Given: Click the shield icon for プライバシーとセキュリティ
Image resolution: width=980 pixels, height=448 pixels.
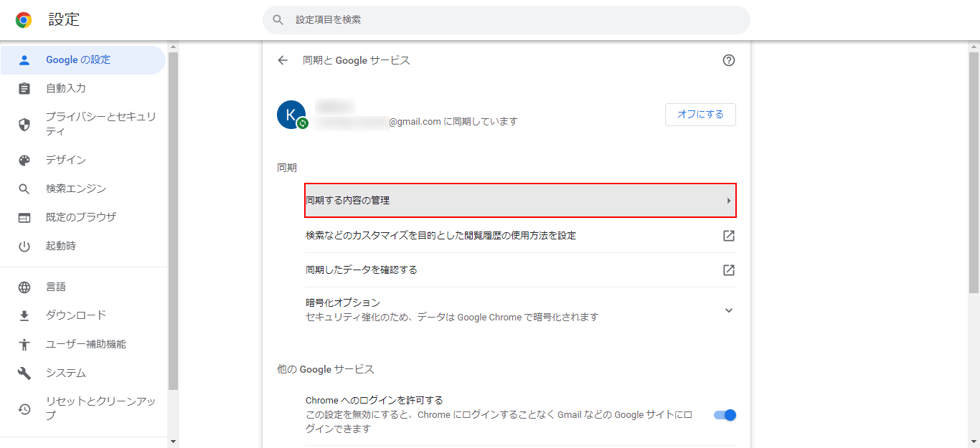Looking at the screenshot, I should [x=24, y=125].
